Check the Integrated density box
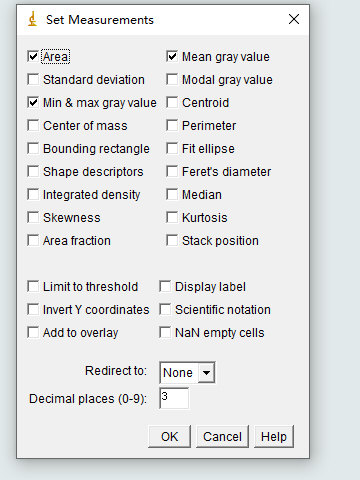This screenshot has height=480, width=360. pos(33,194)
